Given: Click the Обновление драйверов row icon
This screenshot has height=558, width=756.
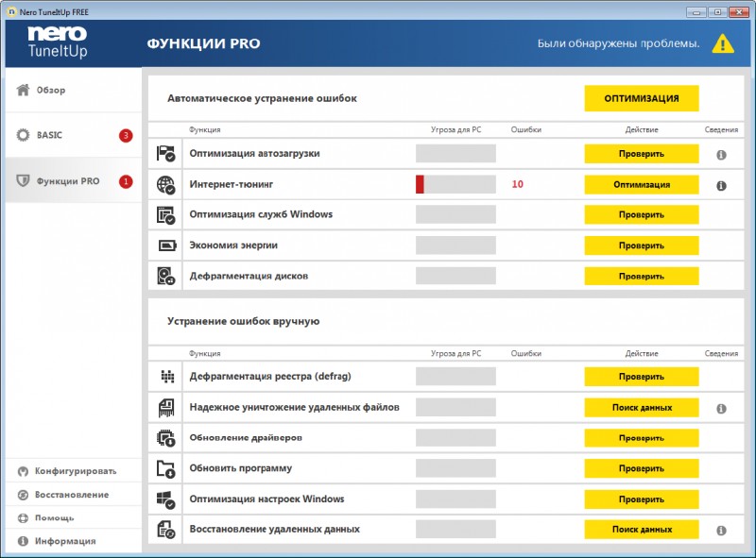Looking at the screenshot, I should pyautogui.click(x=165, y=438).
